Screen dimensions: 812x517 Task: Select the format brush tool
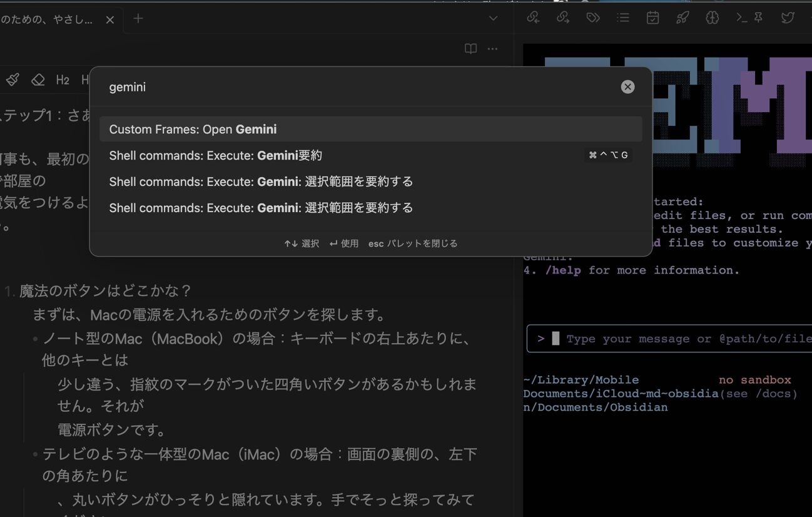[13, 79]
